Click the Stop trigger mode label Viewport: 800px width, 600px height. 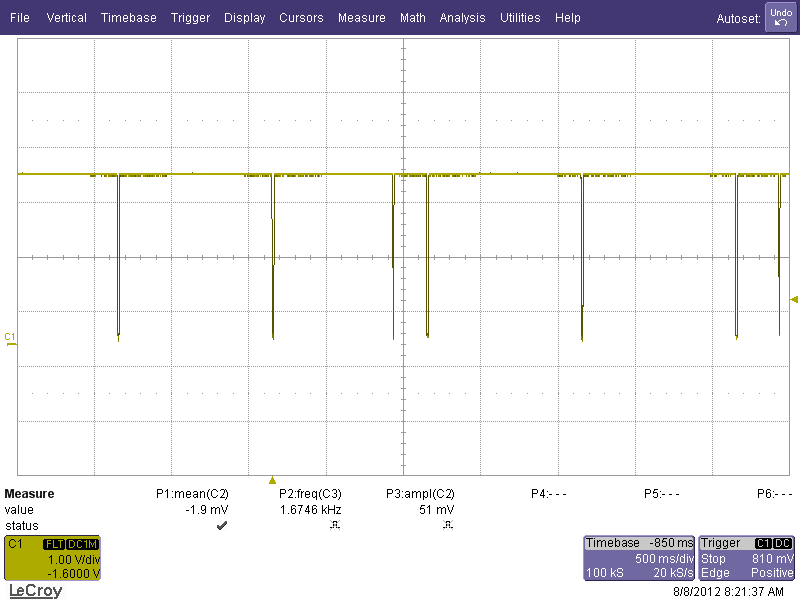(713, 559)
